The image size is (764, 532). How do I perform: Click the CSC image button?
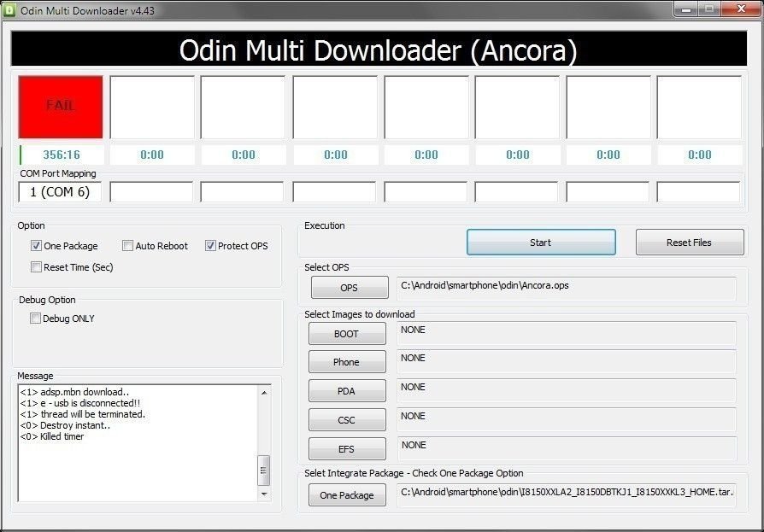click(x=346, y=420)
